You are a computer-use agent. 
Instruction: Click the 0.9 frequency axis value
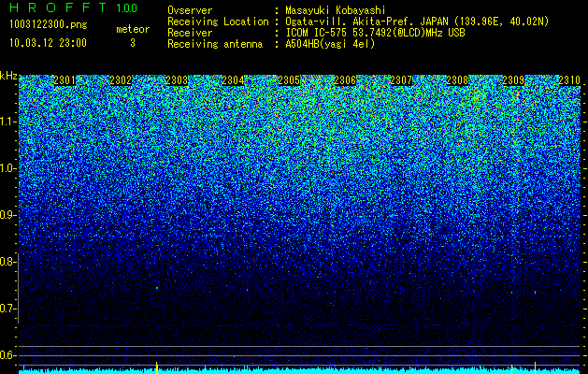(x=7, y=215)
